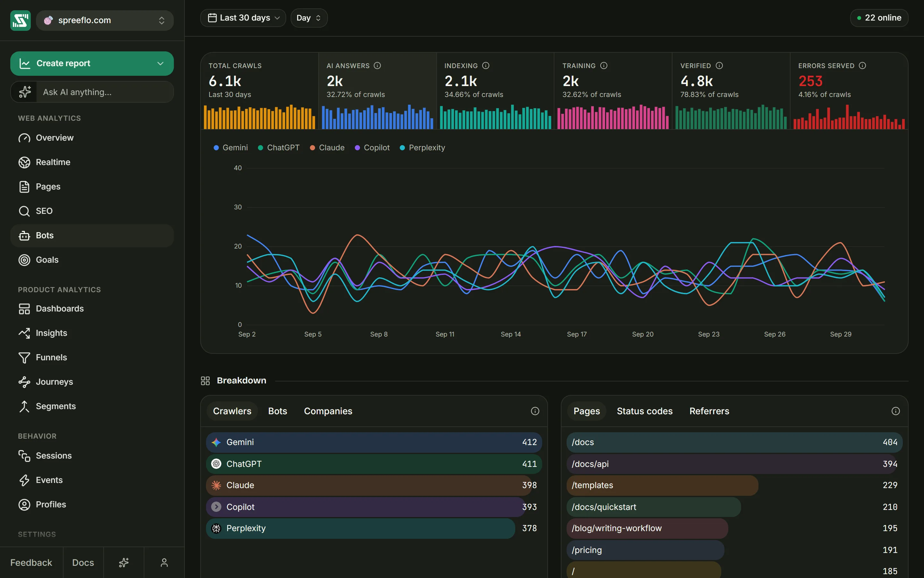Image resolution: width=924 pixels, height=578 pixels.
Task: Go to Pages in the sidebar
Action: 92,187
